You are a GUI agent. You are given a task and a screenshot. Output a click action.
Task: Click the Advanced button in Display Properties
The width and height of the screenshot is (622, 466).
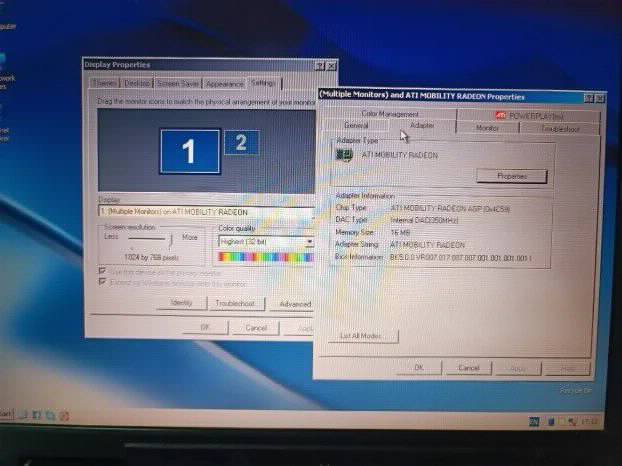tap(293, 304)
